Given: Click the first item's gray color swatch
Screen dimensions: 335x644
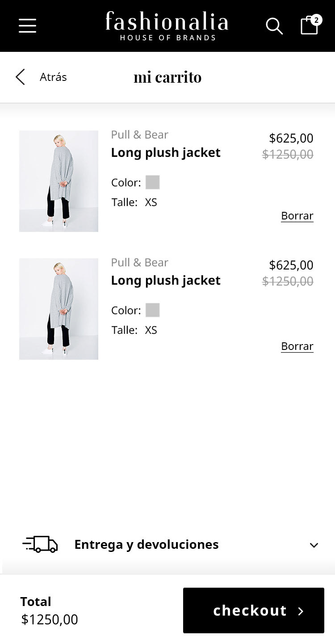Looking at the screenshot, I should 152,182.
